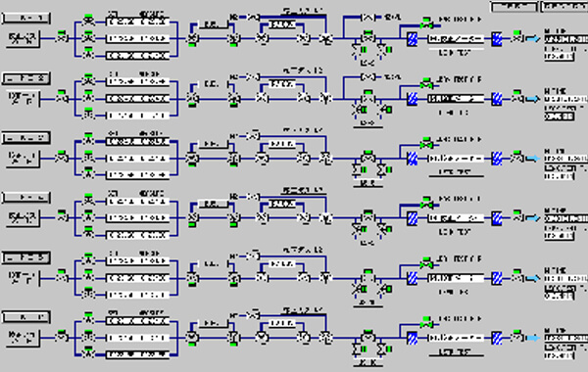Open the rightmost button in top-right corner

pos(564,7)
